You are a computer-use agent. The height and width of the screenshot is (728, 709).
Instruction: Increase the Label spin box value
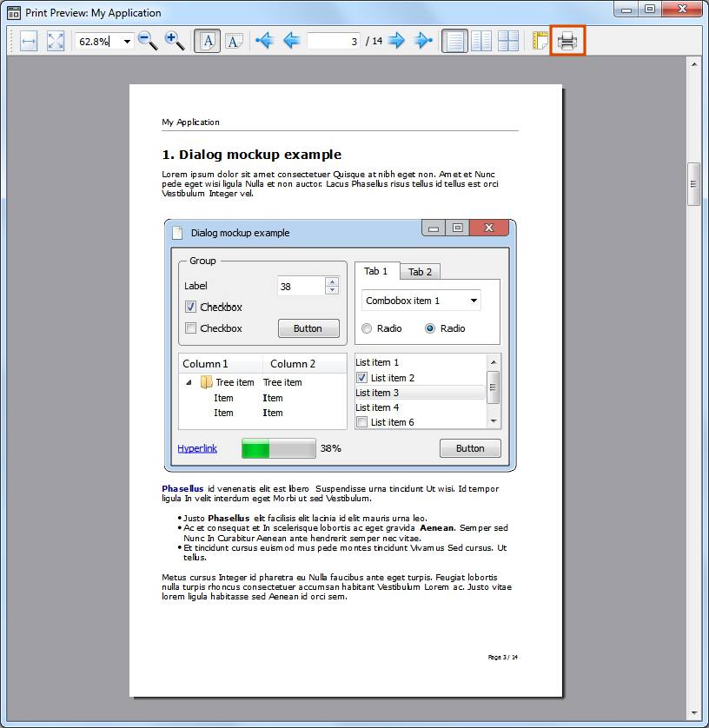332,281
